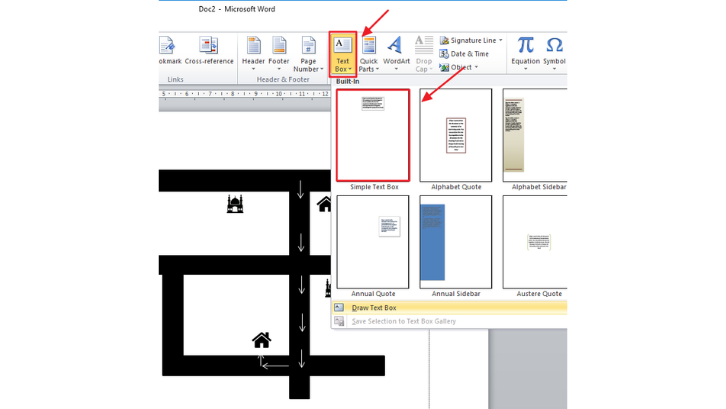The height and width of the screenshot is (409, 726).
Task: Open the Page Number options
Action: pos(307,54)
